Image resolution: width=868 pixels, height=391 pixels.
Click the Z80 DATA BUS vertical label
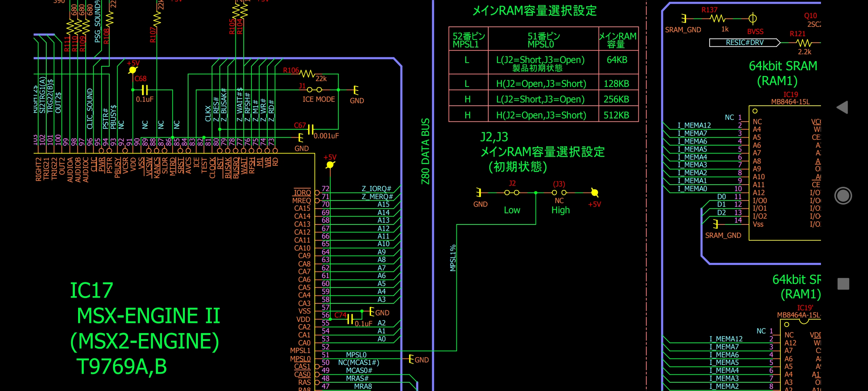point(425,151)
